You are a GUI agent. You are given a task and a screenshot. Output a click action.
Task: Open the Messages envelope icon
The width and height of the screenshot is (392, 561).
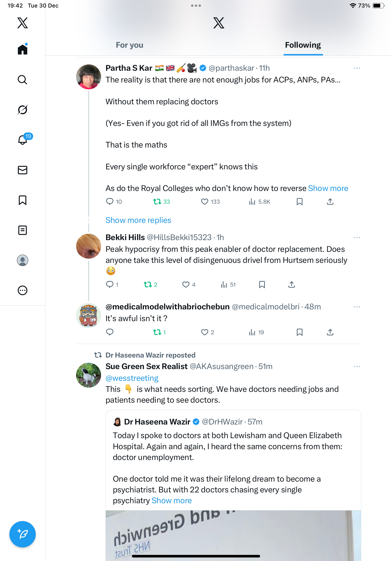coord(23,170)
